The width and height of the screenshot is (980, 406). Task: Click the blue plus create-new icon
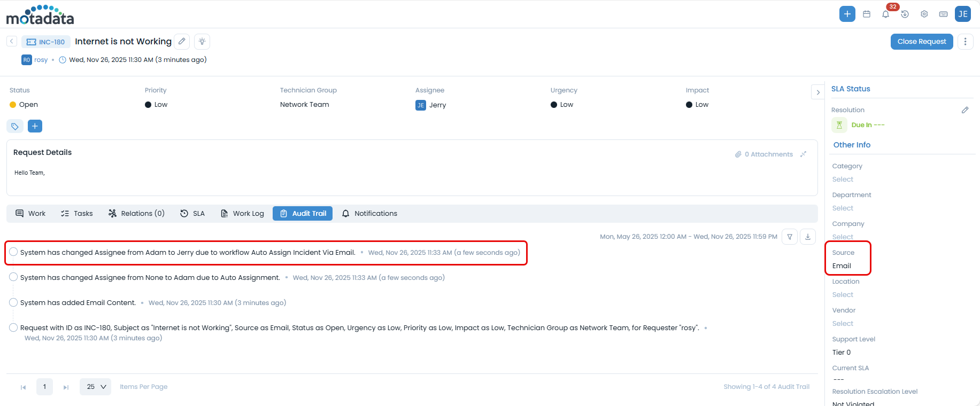847,14
